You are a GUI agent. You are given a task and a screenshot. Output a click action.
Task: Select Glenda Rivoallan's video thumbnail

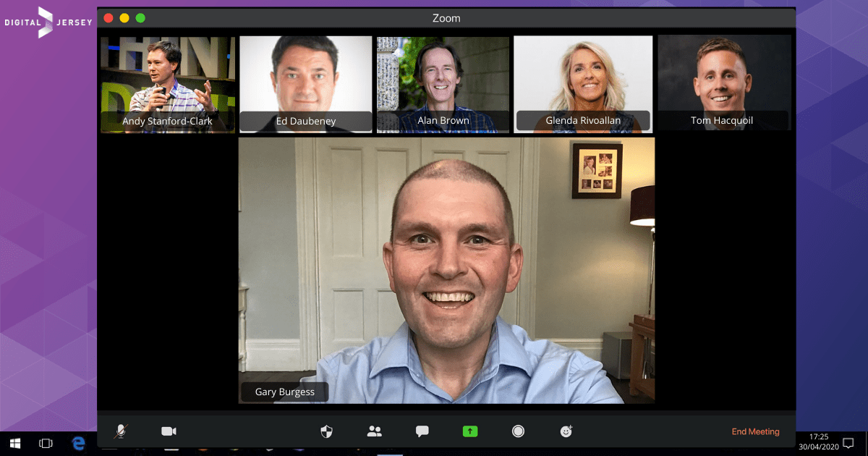583,84
